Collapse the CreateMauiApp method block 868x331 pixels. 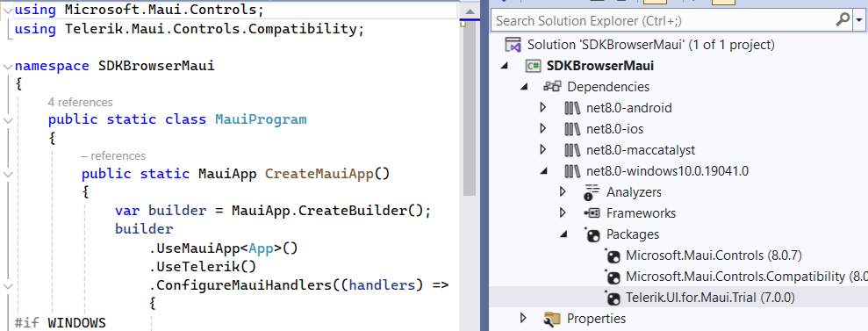point(7,174)
